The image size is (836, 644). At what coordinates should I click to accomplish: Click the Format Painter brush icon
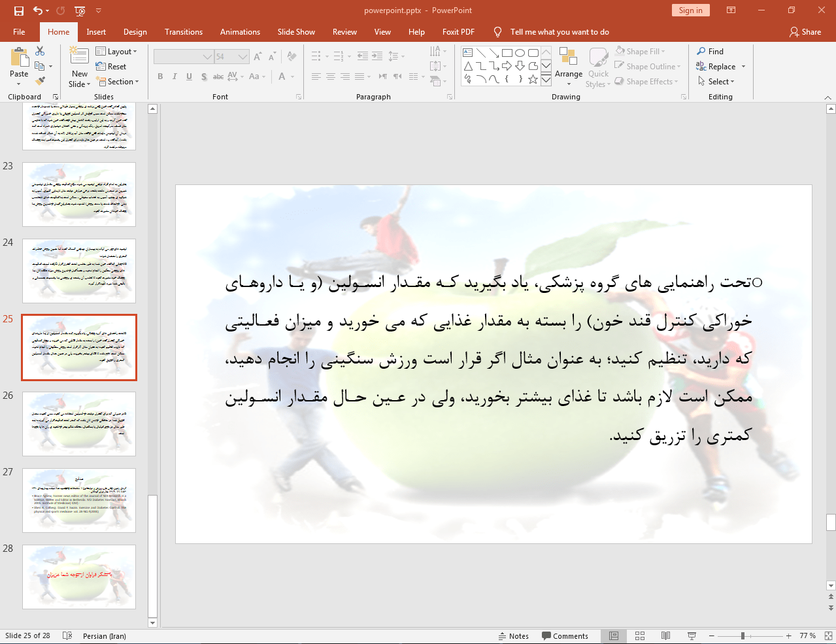click(41, 81)
